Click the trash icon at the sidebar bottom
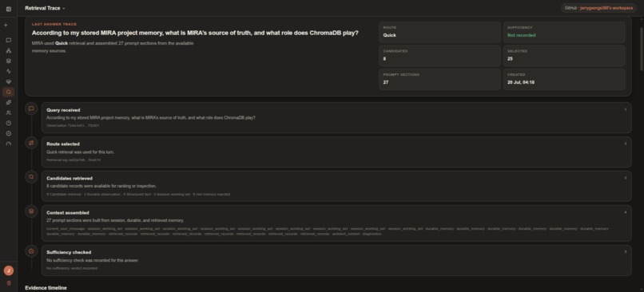This screenshot has width=644, height=292. (9, 283)
